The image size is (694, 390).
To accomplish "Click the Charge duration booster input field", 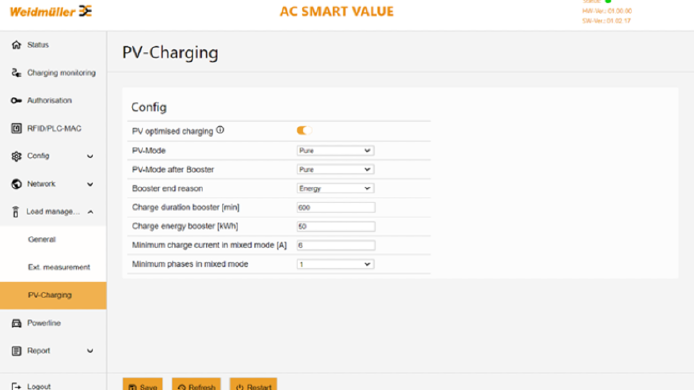I will [x=336, y=207].
